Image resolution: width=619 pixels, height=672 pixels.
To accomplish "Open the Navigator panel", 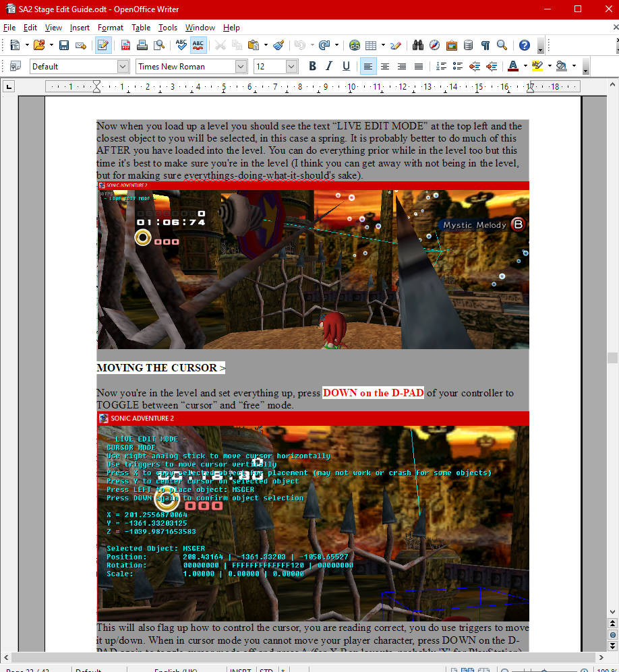I will coord(434,44).
